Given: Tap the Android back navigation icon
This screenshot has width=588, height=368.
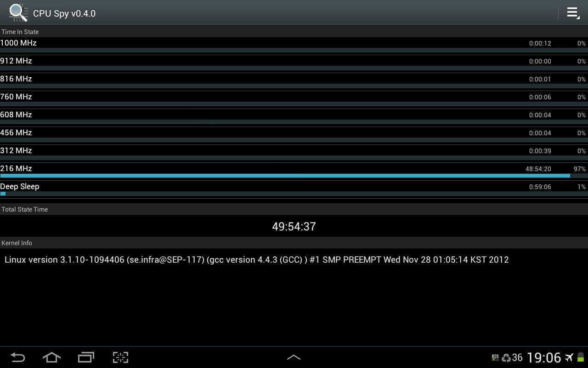Looking at the screenshot, I should coord(18,357).
